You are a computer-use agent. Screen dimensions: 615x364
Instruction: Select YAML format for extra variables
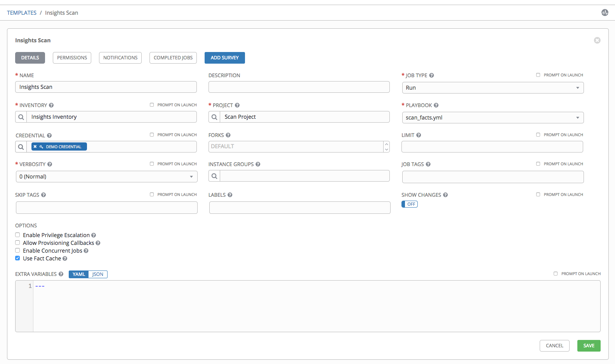[x=79, y=274]
